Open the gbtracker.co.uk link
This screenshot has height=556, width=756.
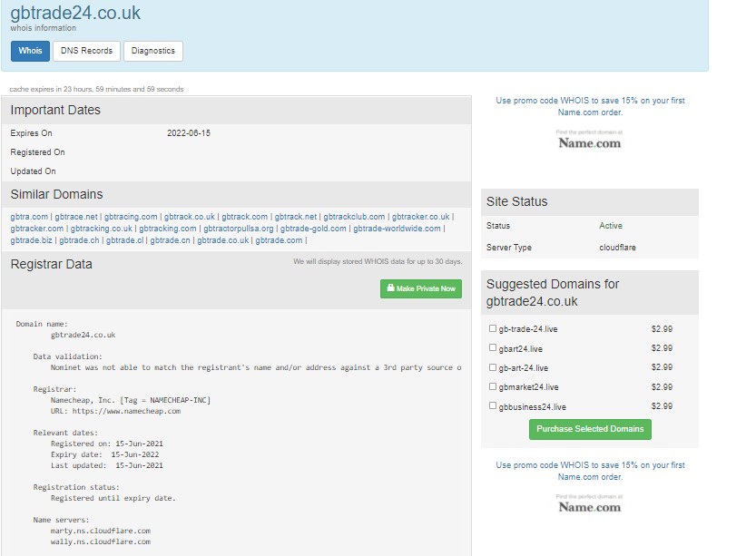pos(420,217)
